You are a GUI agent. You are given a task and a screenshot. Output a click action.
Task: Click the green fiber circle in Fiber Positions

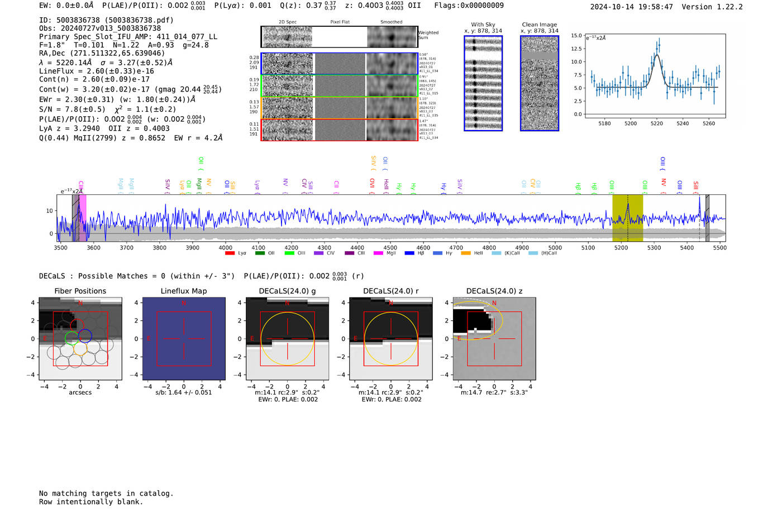pyautogui.click(x=71, y=338)
